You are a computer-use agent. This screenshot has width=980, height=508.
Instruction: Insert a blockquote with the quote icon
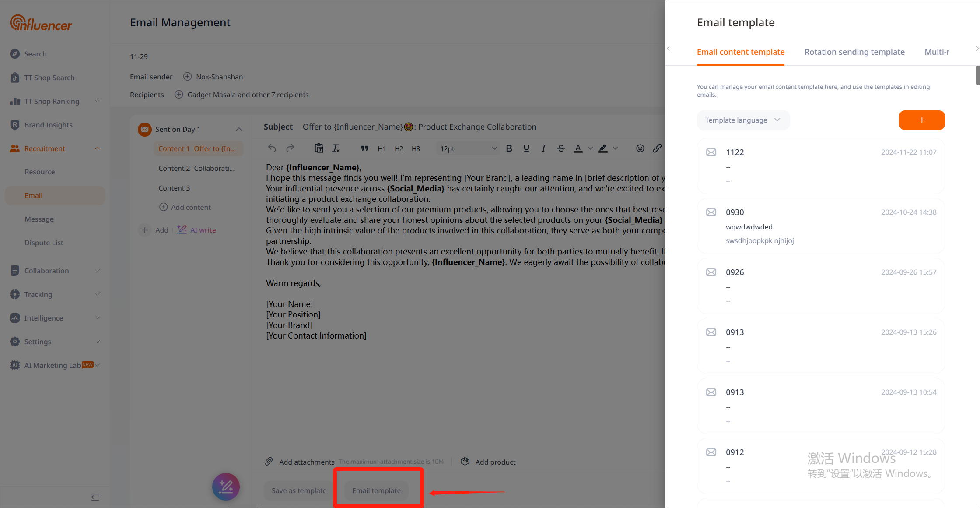364,148
